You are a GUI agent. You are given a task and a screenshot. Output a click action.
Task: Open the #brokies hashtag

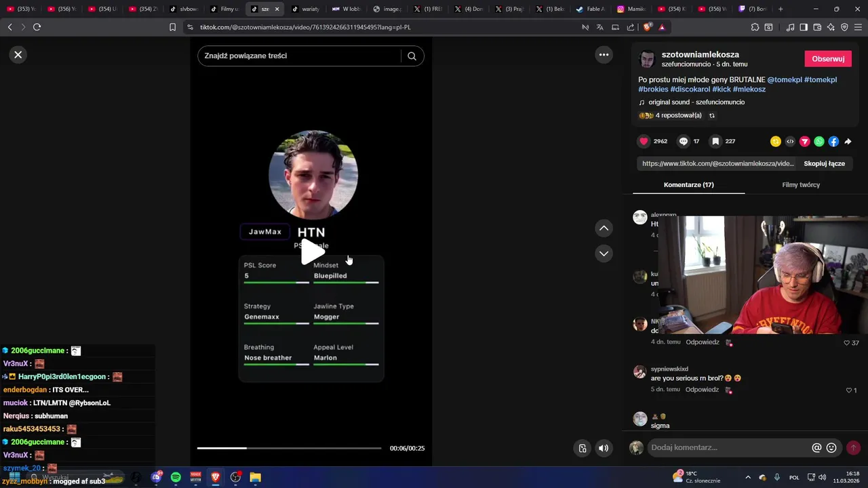(653, 89)
